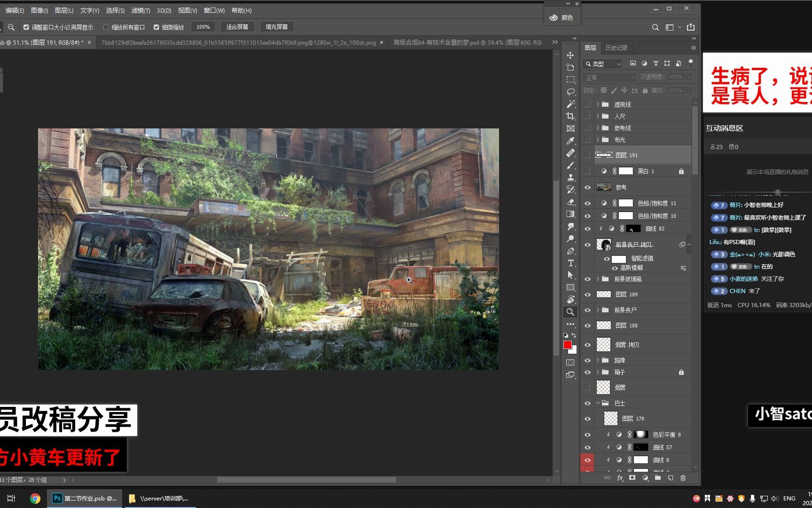Viewport: 812px width, 508px height.
Task: Click the layer style fx icon
Action: pyautogui.click(x=620, y=478)
